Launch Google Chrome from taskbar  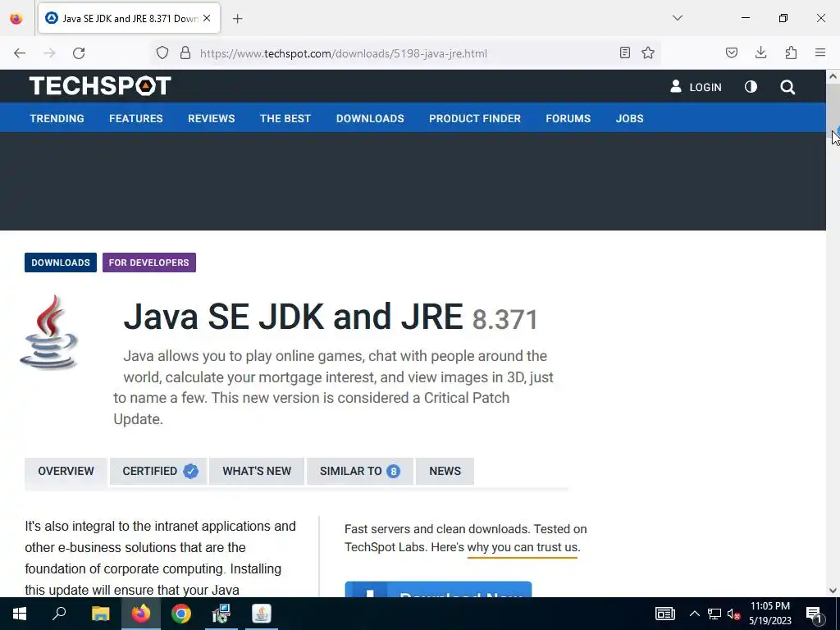(181, 614)
